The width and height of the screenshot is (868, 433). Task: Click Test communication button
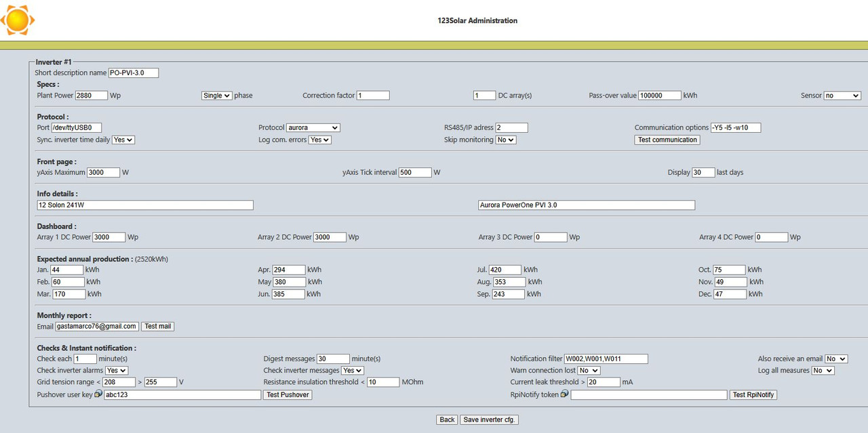pyautogui.click(x=667, y=140)
